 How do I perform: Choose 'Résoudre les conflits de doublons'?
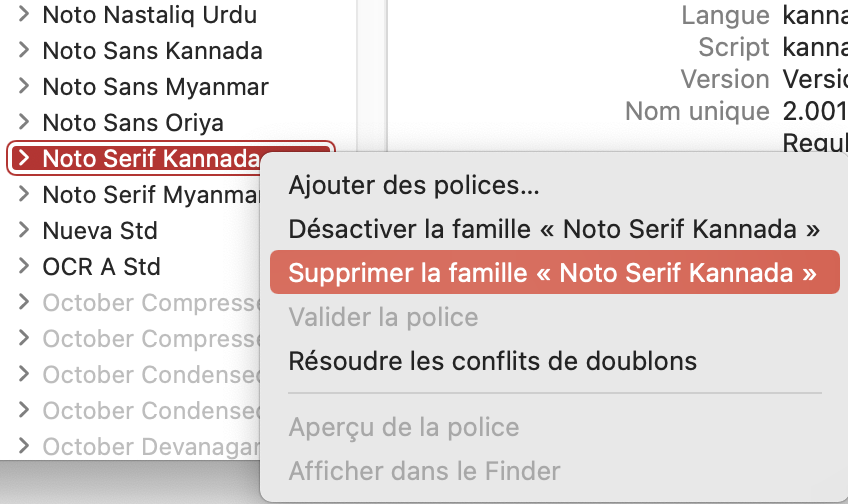[x=492, y=360]
